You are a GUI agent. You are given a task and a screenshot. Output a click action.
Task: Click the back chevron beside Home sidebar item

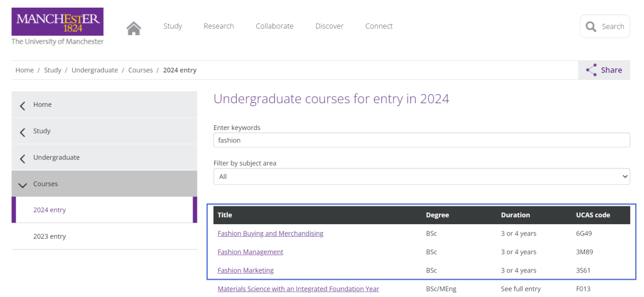23,106
